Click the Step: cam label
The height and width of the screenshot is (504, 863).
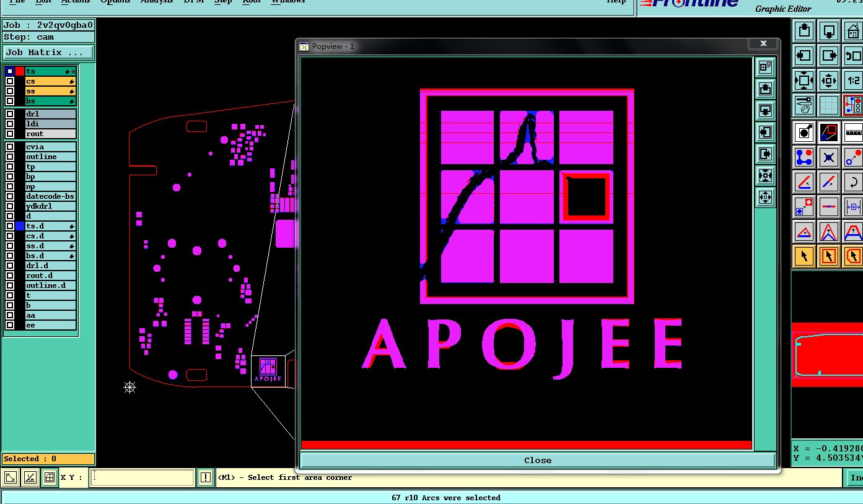tap(48, 37)
